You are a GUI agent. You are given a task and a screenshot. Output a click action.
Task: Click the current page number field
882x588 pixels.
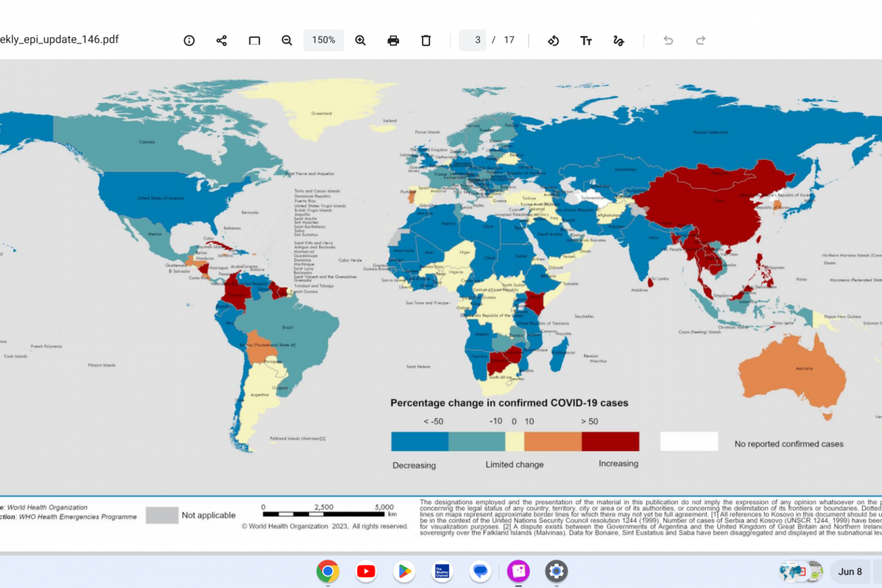[x=473, y=40]
